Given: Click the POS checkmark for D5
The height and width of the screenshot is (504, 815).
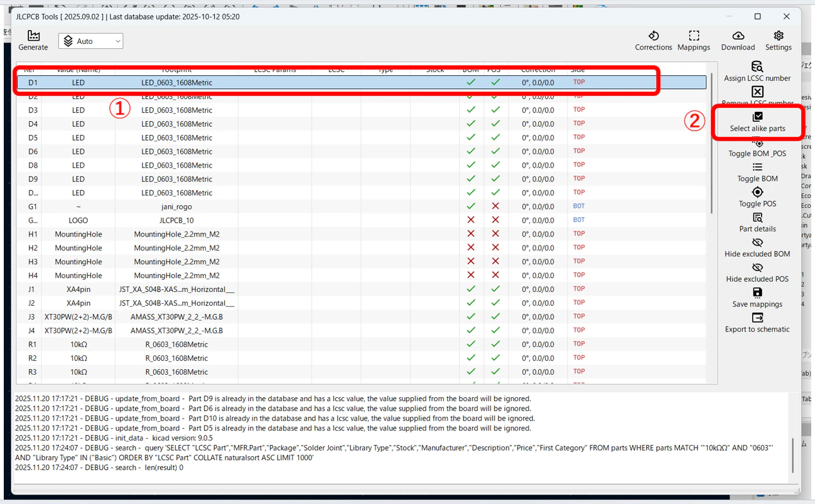Looking at the screenshot, I should pyautogui.click(x=495, y=137).
